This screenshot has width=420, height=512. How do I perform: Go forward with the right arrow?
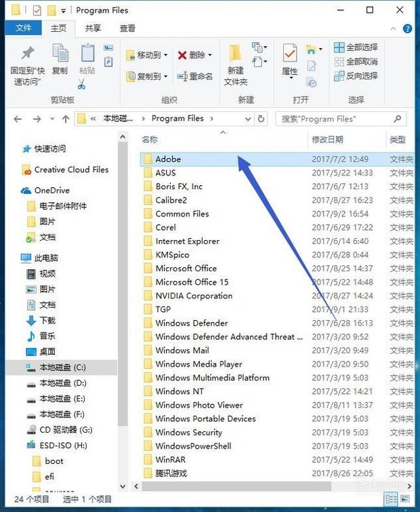pyautogui.click(x=37, y=119)
